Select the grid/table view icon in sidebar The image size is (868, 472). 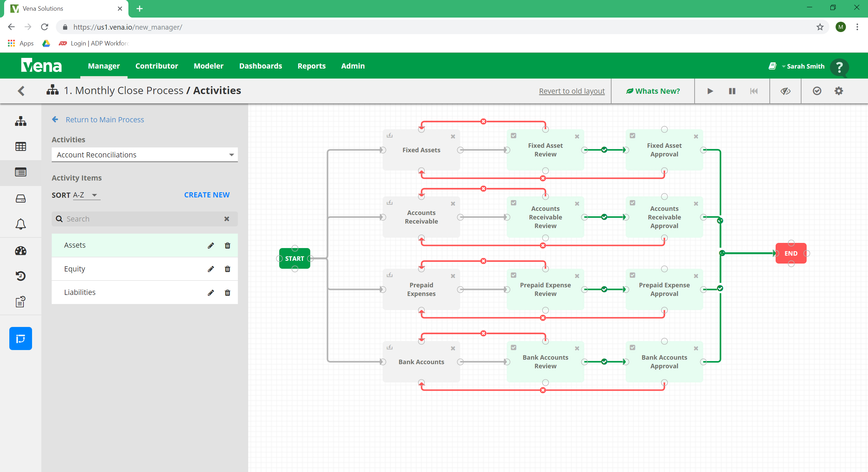tap(21, 146)
